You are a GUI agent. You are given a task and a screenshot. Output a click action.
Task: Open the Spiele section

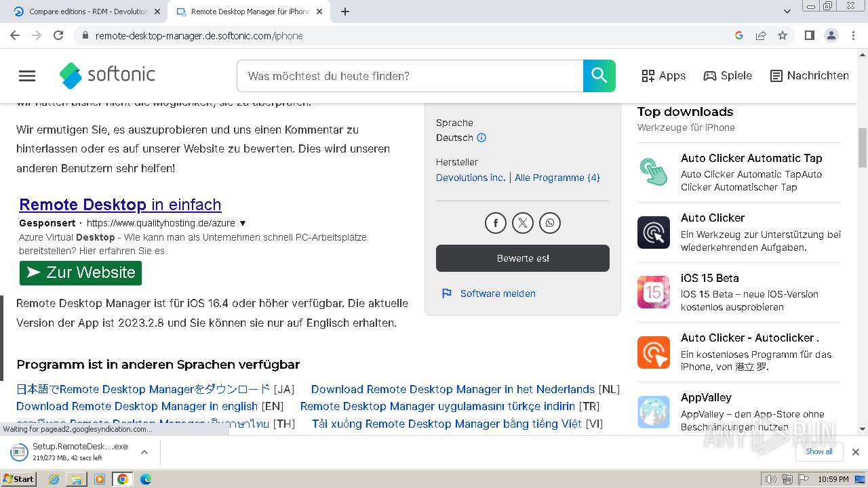(x=728, y=76)
